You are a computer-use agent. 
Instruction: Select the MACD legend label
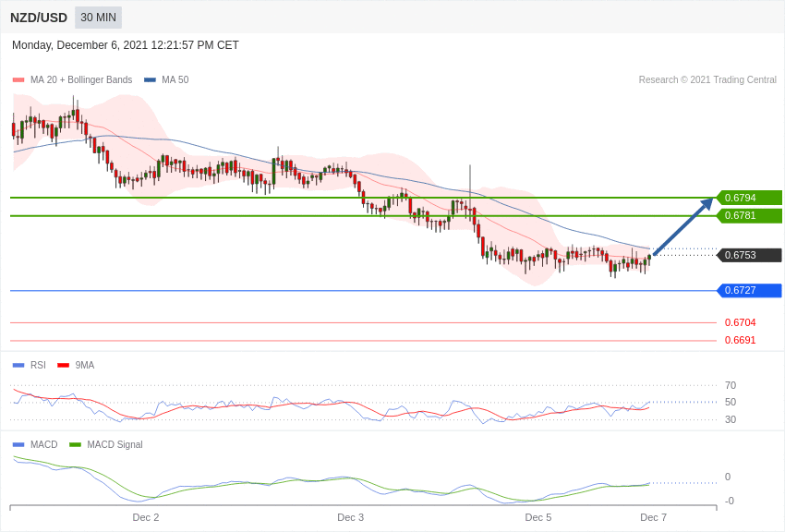pyautogui.click(x=44, y=444)
